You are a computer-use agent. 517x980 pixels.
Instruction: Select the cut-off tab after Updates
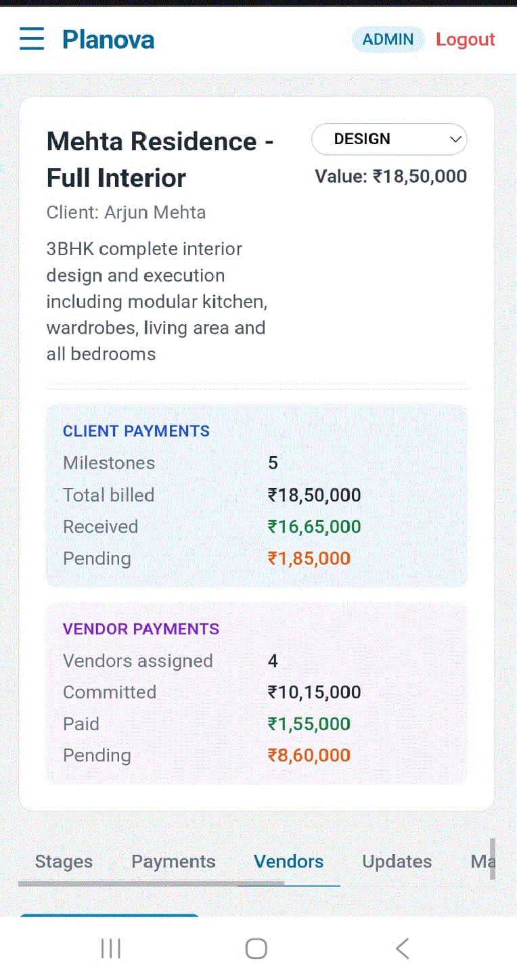coord(481,862)
